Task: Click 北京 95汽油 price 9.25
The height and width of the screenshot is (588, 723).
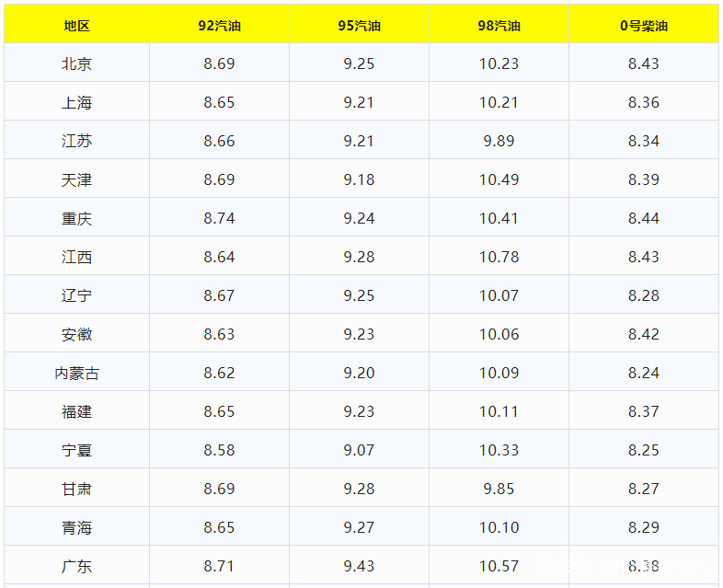Action: pyautogui.click(x=359, y=63)
